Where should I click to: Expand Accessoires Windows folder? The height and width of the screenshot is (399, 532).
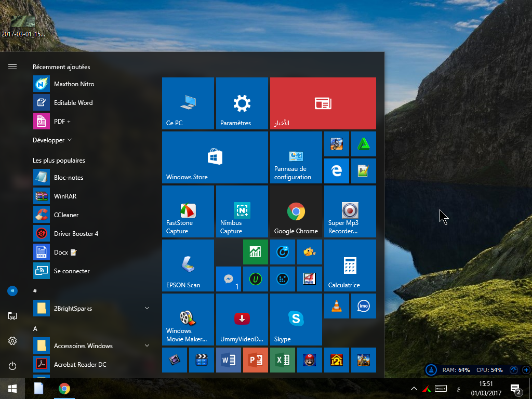pyautogui.click(x=91, y=345)
